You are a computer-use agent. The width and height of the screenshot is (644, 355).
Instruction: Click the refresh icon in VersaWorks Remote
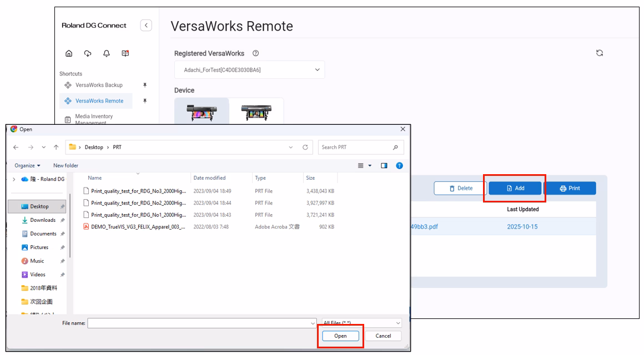600,53
